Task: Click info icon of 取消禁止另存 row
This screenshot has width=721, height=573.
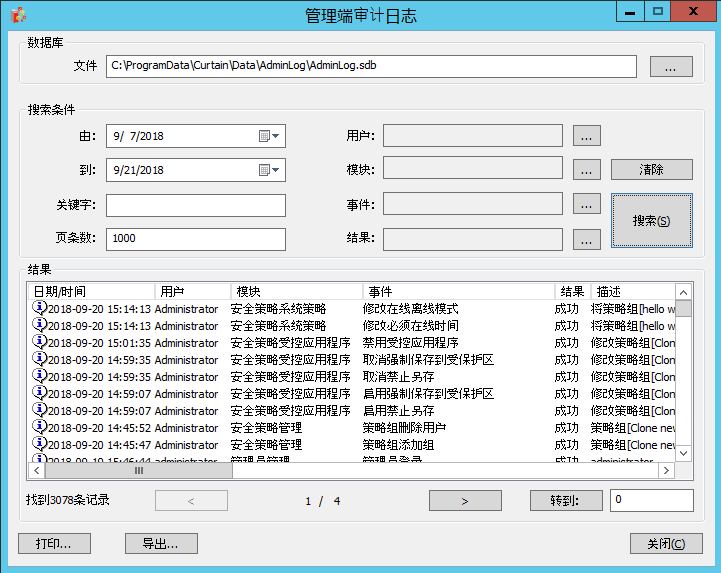Action: pos(40,375)
